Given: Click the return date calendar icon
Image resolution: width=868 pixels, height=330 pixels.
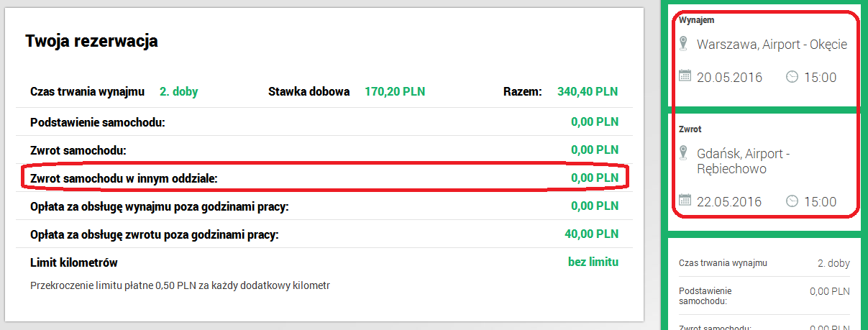Looking at the screenshot, I should (685, 200).
